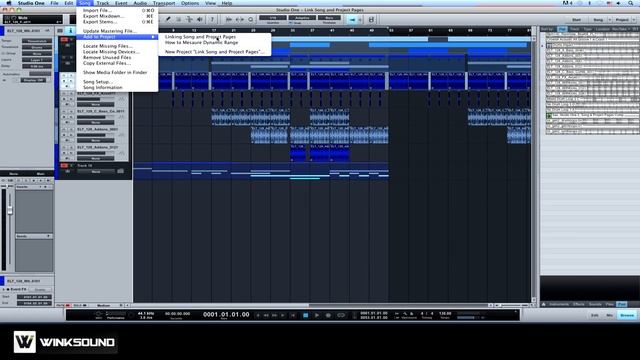
Task: Toggle the Loop button in transport bar
Action: (341, 315)
